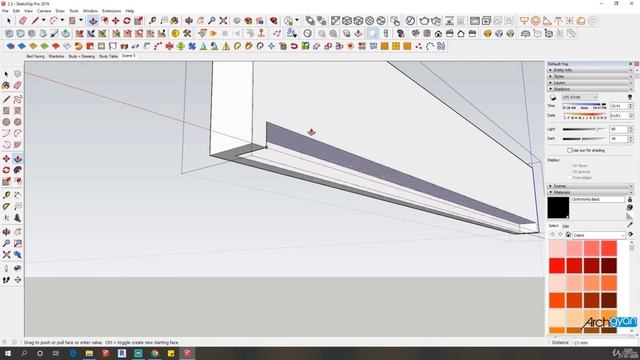
Task: Switch to the Wardrobe scene tab
Action: tap(56, 56)
